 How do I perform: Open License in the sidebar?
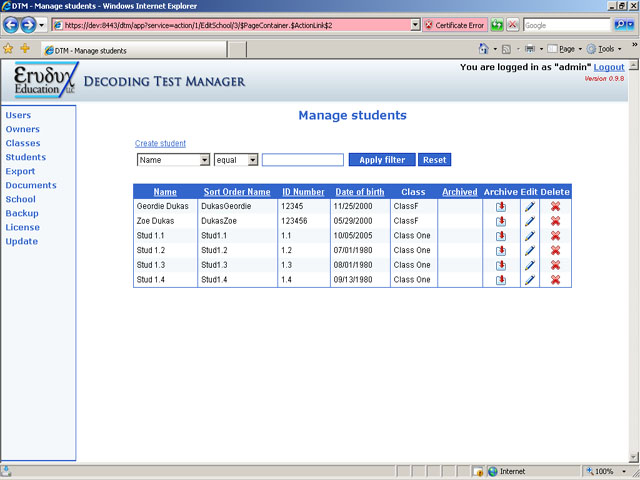(22, 227)
